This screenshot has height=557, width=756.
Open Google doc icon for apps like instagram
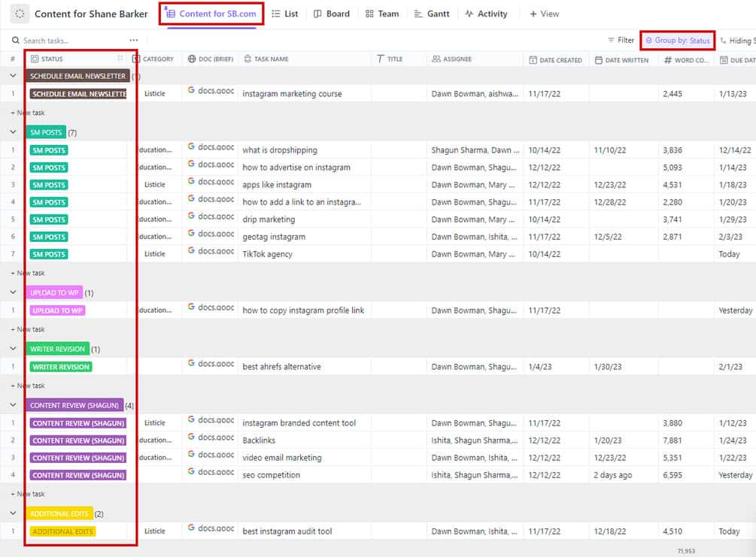pos(191,181)
